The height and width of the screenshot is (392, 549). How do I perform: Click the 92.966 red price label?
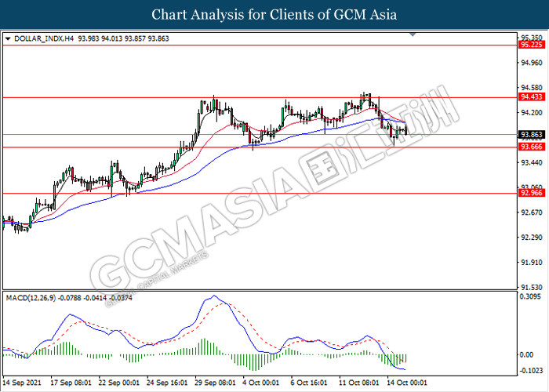(531, 193)
